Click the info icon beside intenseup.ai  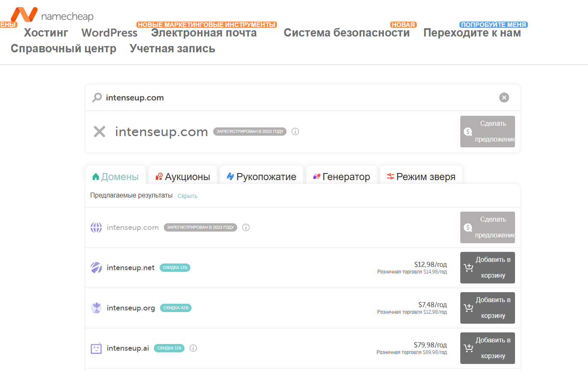click(193, 348)
